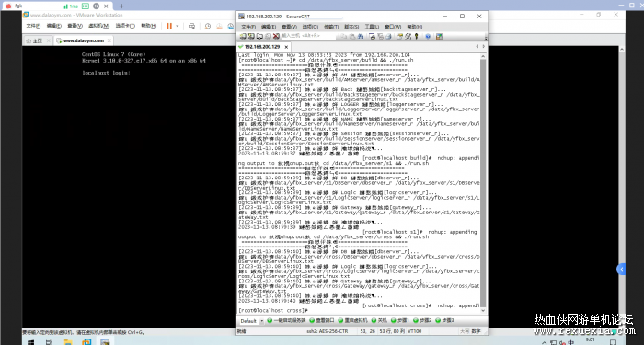Open the pause button dropdown arrow in VMware
Image resolution: width=644 pixels, height=345 pixels.
tap(178, 26)
